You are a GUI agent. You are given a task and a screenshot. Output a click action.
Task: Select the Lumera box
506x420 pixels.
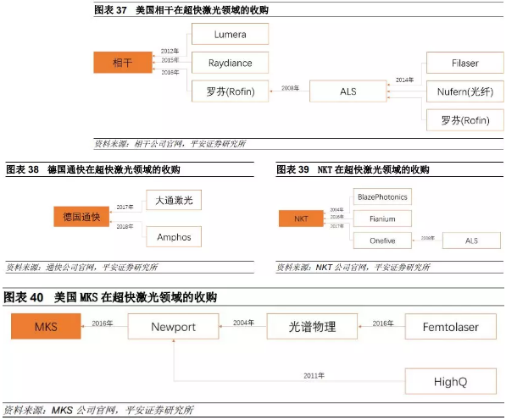point(230,34)
